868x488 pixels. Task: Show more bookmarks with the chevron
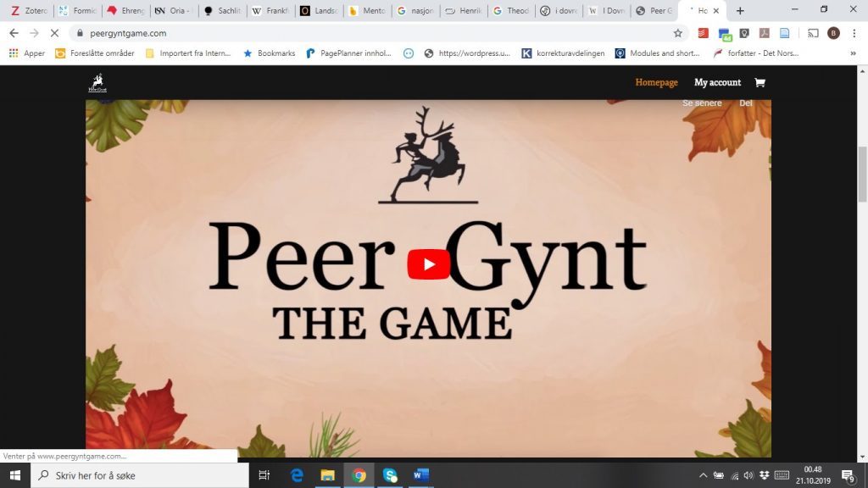pyautogui.click(x=853, y=53)
